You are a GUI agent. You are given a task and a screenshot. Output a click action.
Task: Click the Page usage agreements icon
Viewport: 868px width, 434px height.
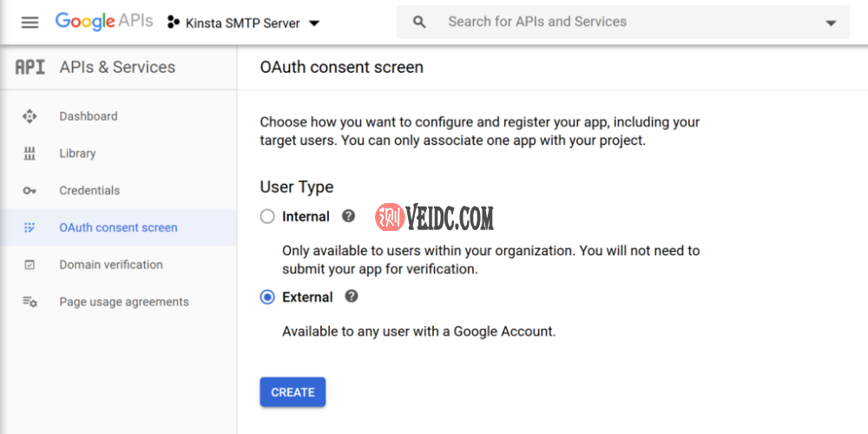30,302
